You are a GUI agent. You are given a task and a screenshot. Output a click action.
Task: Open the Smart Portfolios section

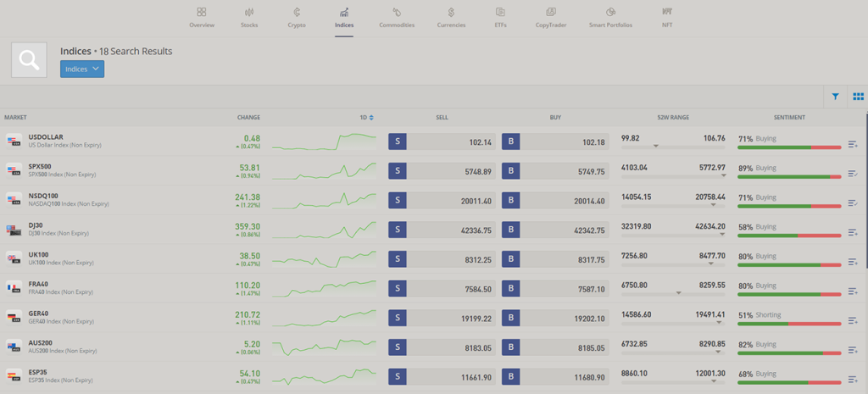pyautogui.click(x=610, y=18)
